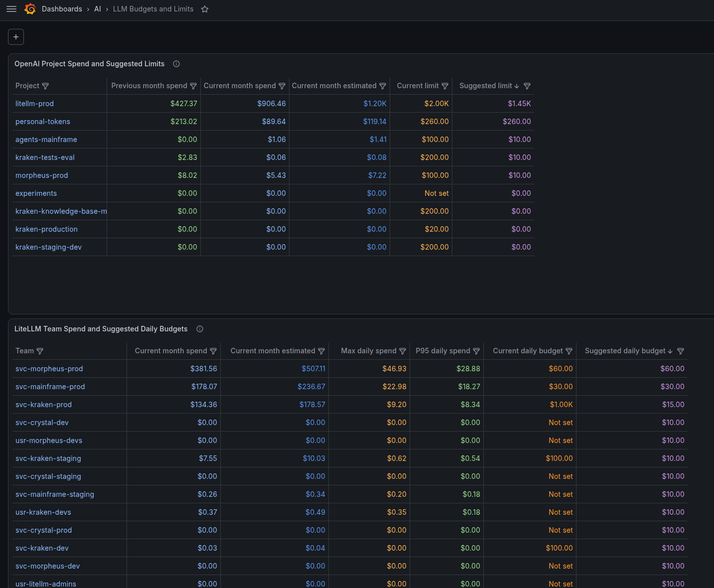Screen dimensions: 714x588
Task: Open the agents-mainframe project link
Action: click(46, 140)
